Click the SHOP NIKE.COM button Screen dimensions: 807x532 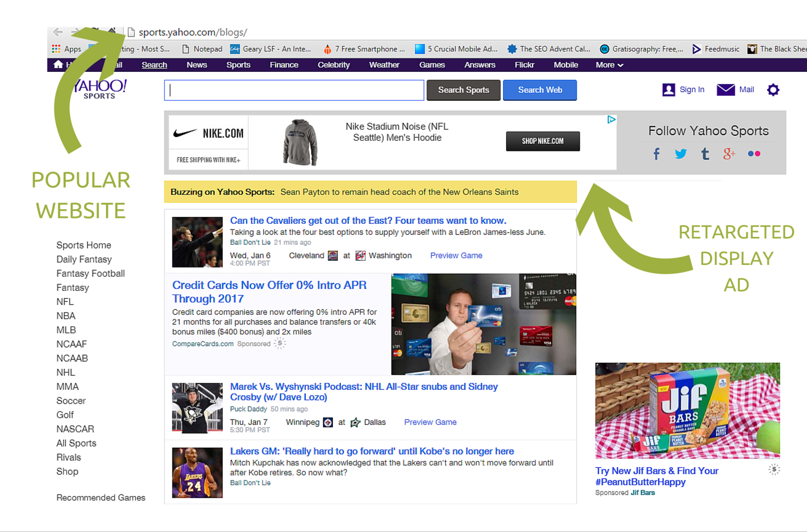pos(543,141)
